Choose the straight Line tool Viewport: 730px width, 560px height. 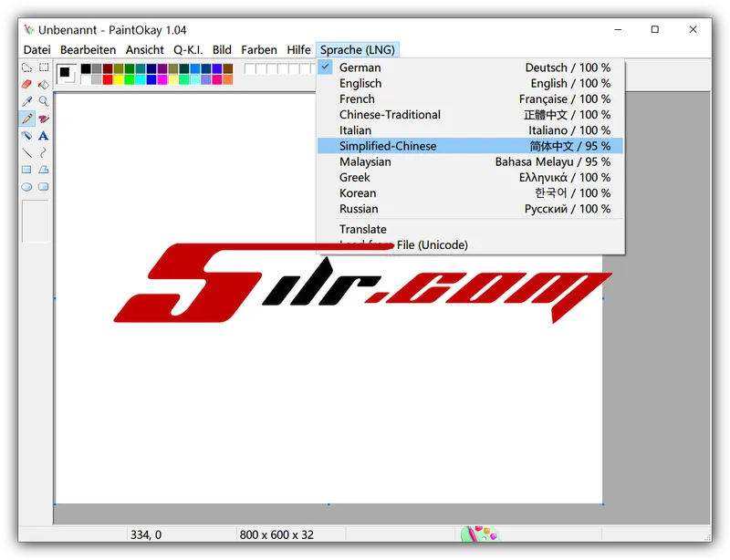coord(27,152)
